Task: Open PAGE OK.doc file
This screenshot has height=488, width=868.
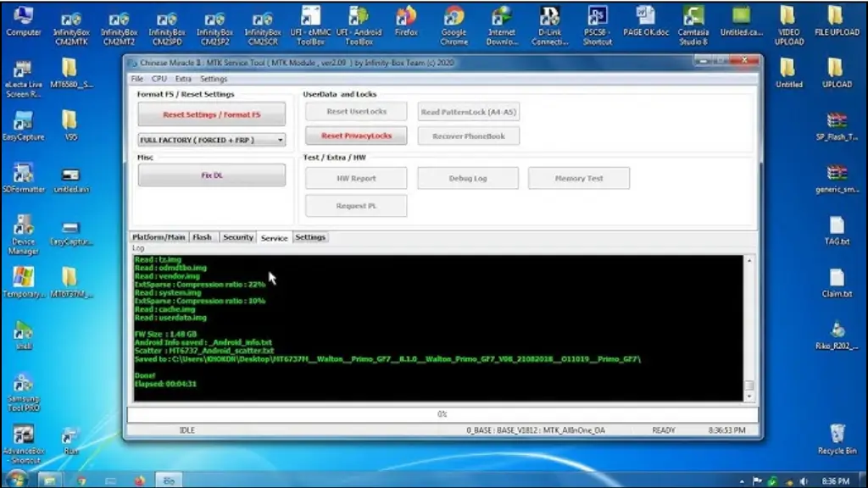Action: point(645,22)
